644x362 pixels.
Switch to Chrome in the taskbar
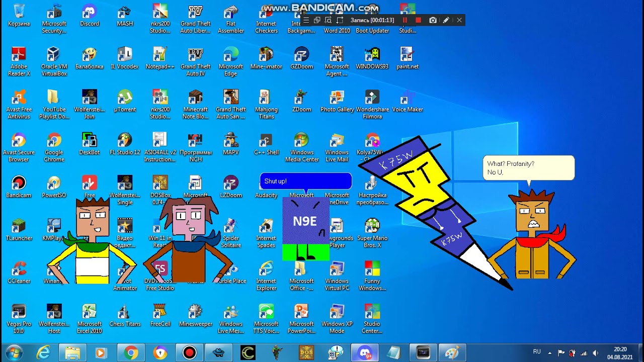pos(131,353)
